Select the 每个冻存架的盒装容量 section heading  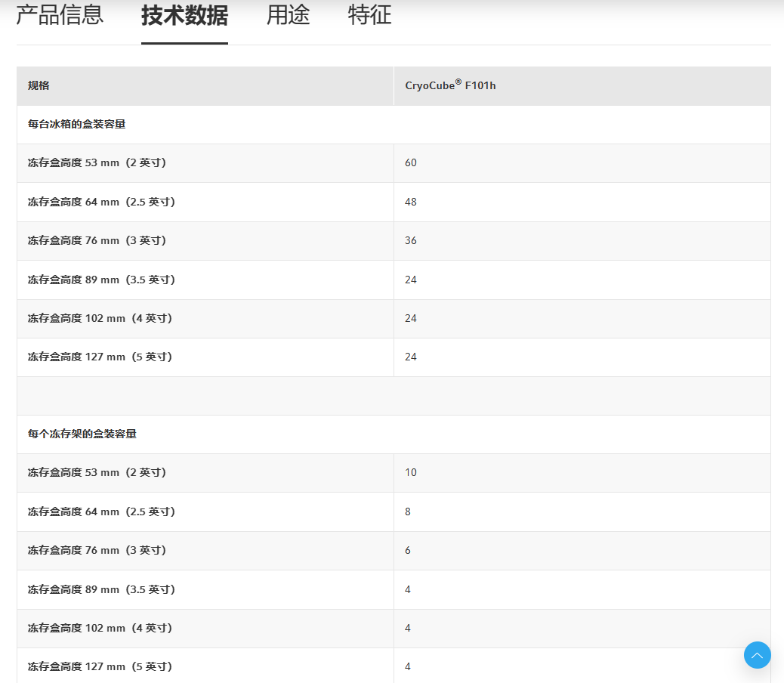coord(82,434)
